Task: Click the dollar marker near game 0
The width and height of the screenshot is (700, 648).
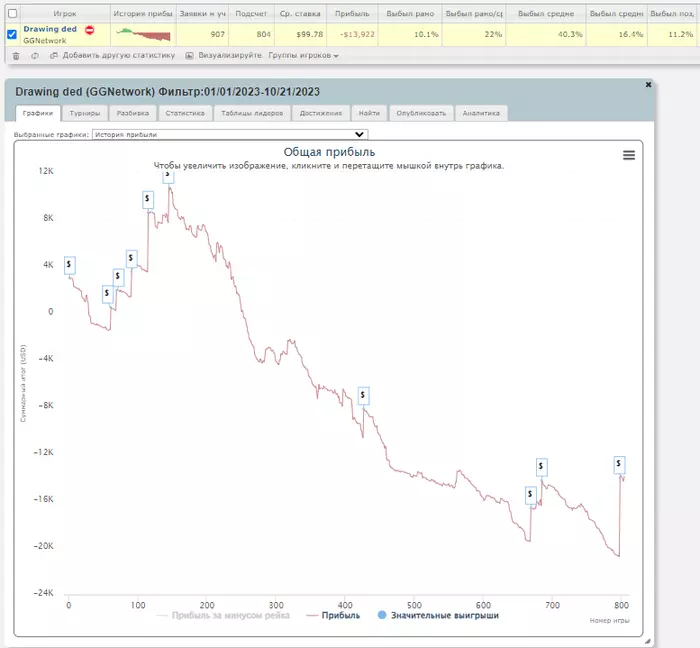Action: coord(69,265)
